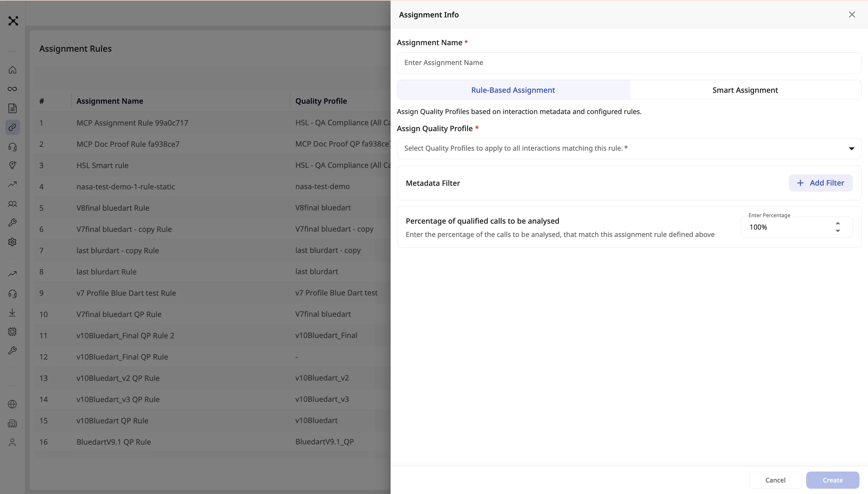Click v10Bluedart_v3 QP Rule row
The width and height of the screenshot is (868, 494).
point(212,399)
